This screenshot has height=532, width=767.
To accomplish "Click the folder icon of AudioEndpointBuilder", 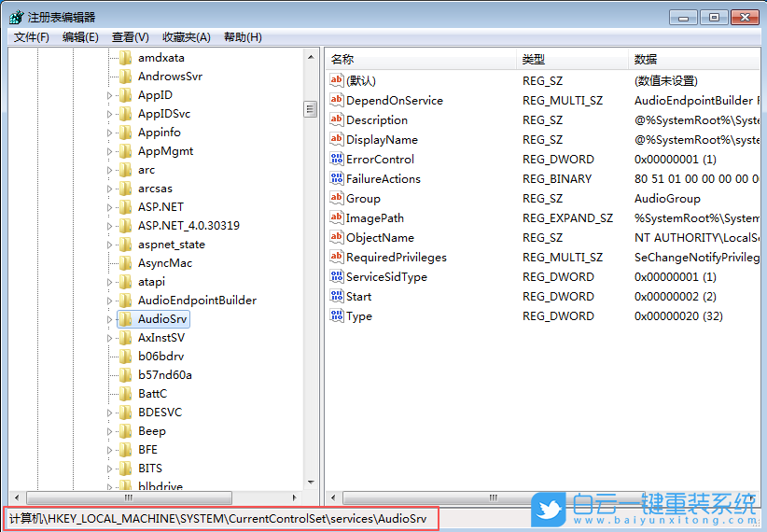I will (x=126, y=301).
